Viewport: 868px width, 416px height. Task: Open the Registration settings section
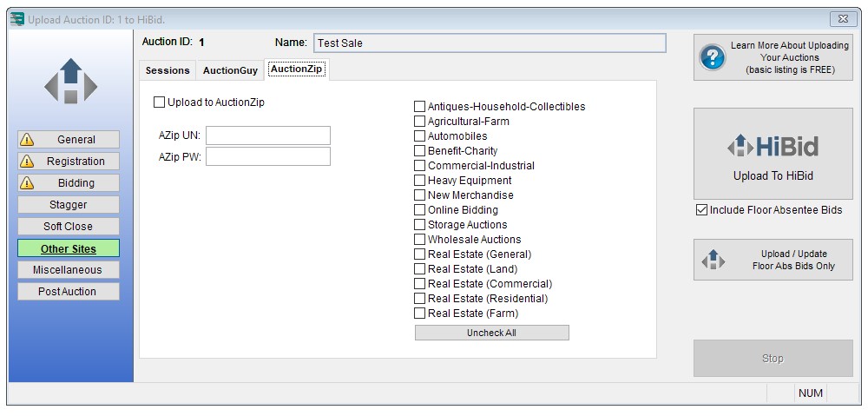[x=68, y=162]
